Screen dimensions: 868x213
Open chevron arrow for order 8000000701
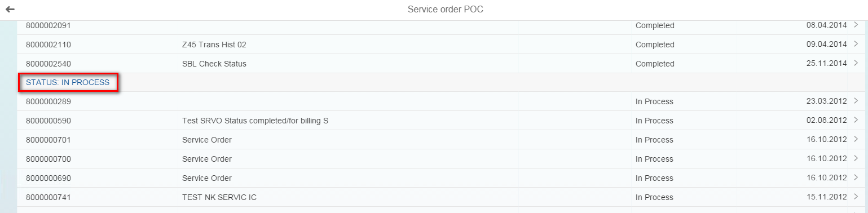point(856,140)
